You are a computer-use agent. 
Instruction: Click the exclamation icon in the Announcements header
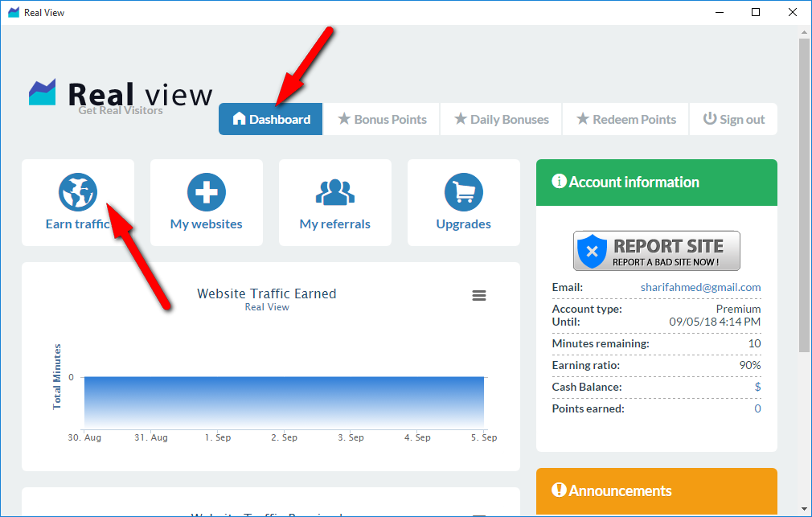559,490
